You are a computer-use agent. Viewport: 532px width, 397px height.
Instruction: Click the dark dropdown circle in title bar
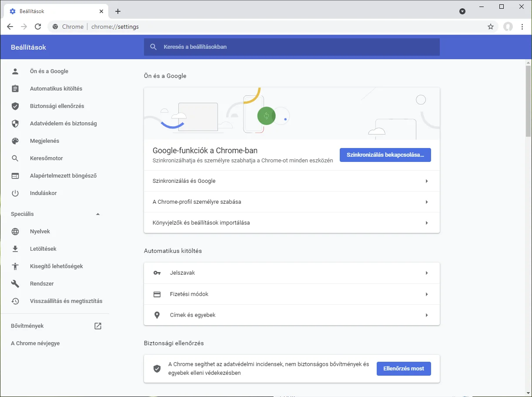462,11
